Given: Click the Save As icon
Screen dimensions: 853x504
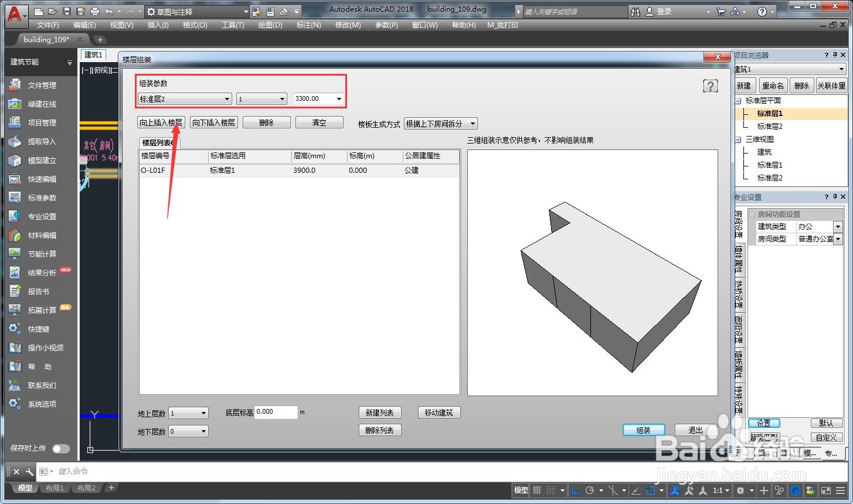Looking at the screenshot, I should (80, 12).
